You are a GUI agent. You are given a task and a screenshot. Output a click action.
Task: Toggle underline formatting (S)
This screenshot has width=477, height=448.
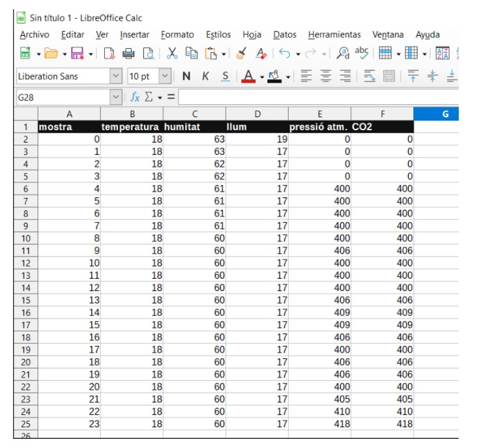click(224, 77)
